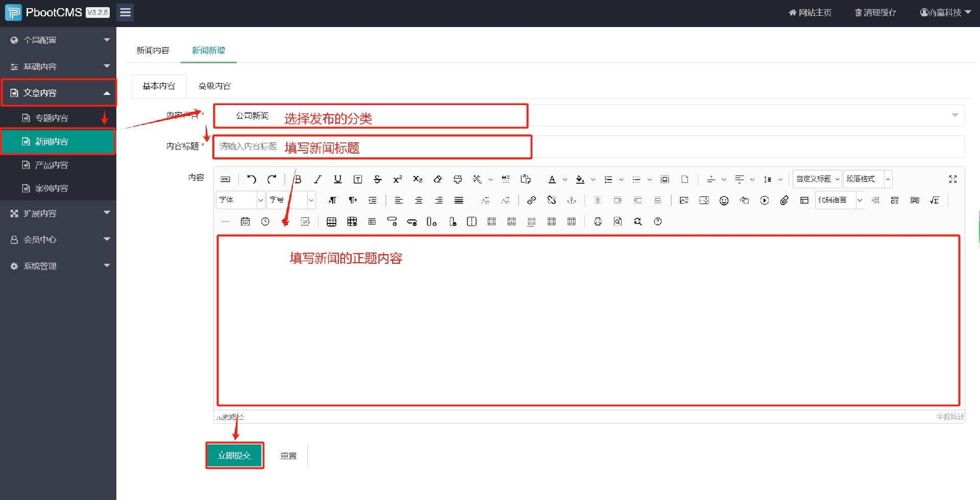
Task: Open the 自定义标题 custom heading dropdown
Action: coord(817,179)
